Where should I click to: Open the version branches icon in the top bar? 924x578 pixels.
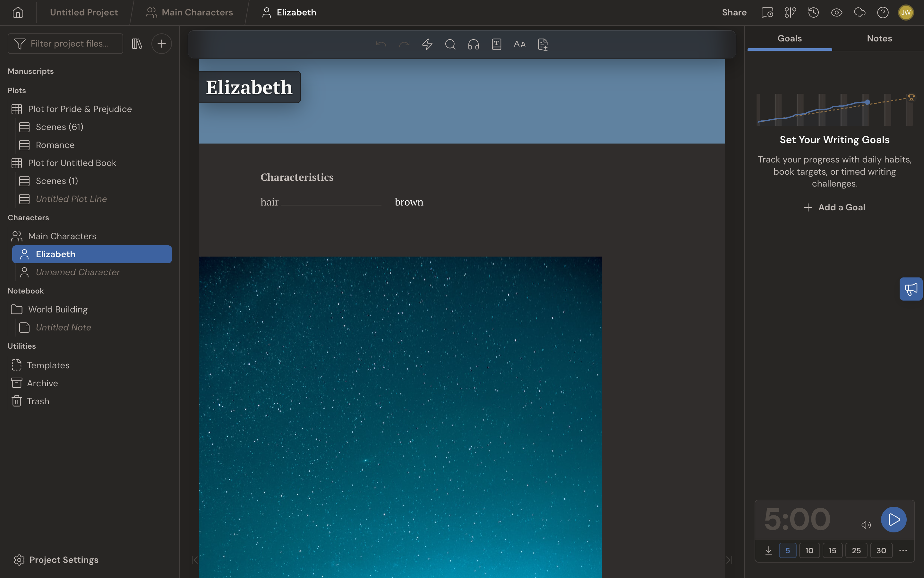coord(790,13)
